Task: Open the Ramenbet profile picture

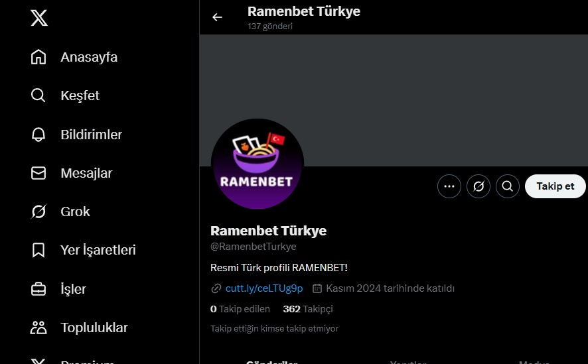Action: (257, 164)
